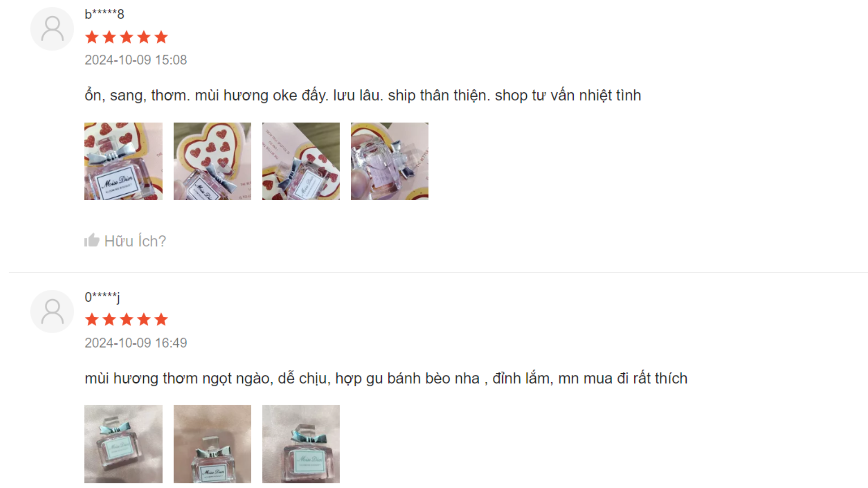Click username b*****8
Image resolution: width=868 pixels, height=488 pixels.
104,14
